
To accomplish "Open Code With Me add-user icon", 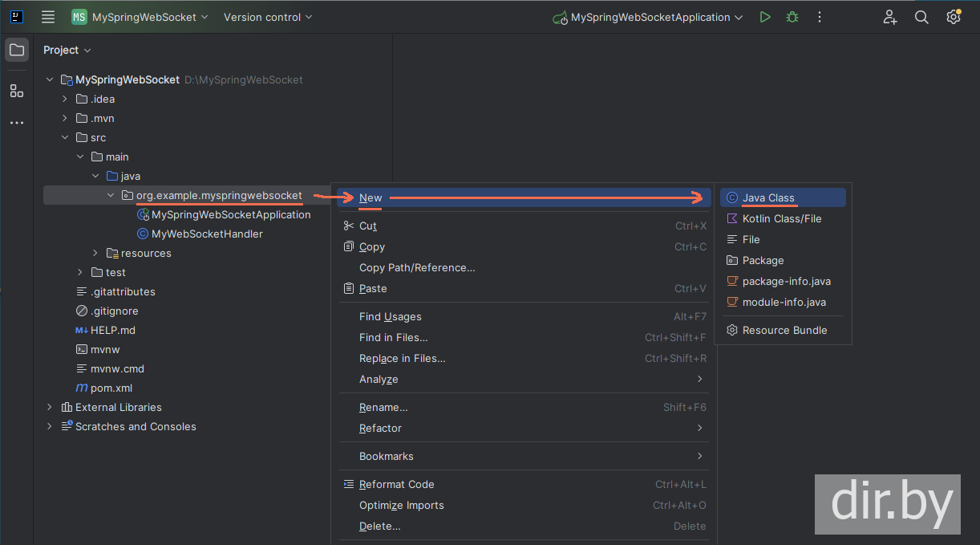I will click(890, 17).
